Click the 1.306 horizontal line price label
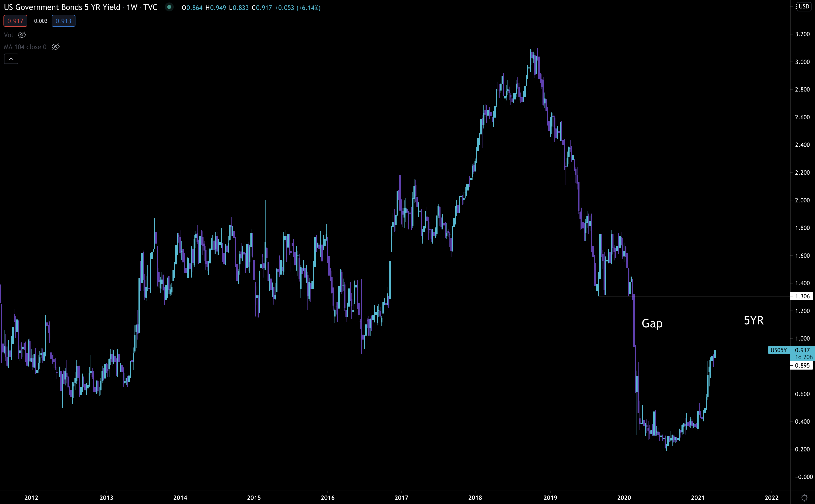Screen dimensions: 815x504 point(802,296)
